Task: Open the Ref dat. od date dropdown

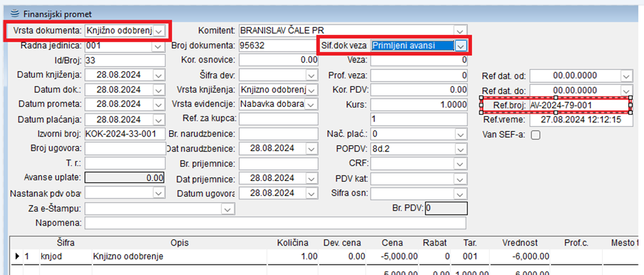Action: pos(626,75)
